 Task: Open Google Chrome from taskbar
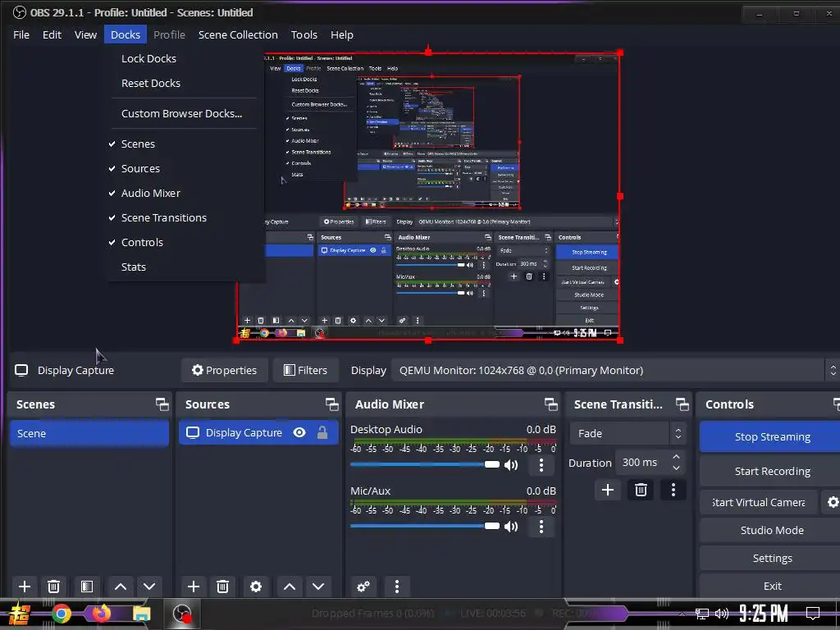point(61,614)
